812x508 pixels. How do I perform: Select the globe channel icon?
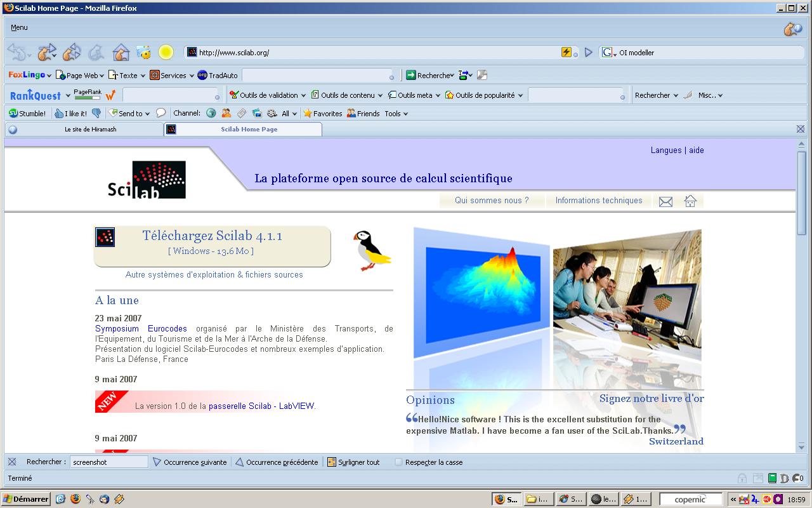[x=211, y=113]
